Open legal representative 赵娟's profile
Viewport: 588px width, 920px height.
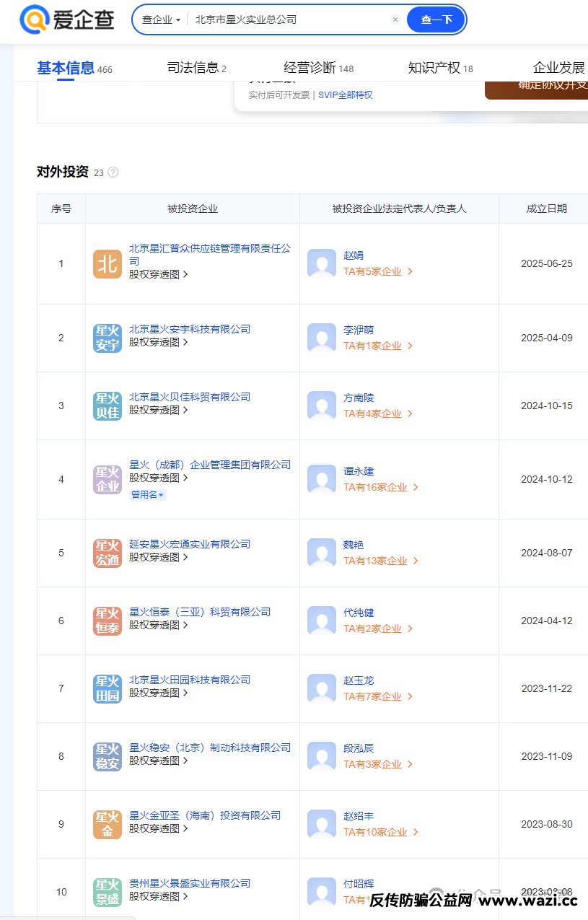tap(354, 255)
